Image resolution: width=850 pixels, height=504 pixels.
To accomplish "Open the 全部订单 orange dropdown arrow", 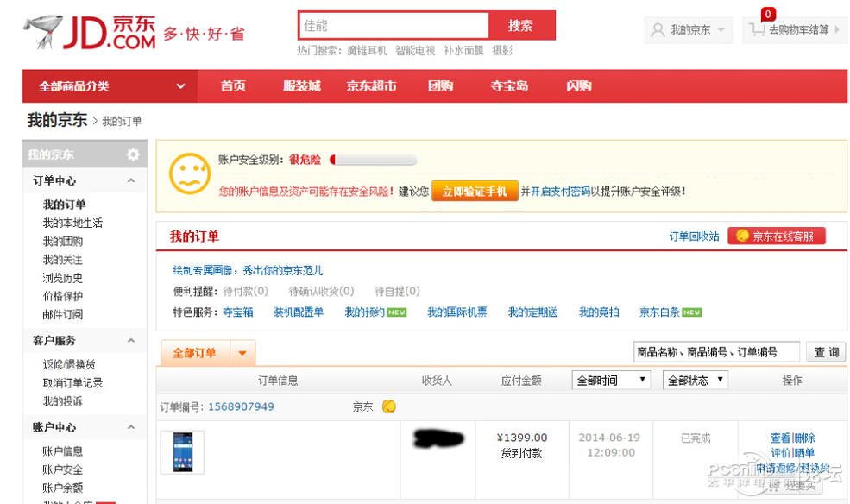I will (x=242, y=353).
